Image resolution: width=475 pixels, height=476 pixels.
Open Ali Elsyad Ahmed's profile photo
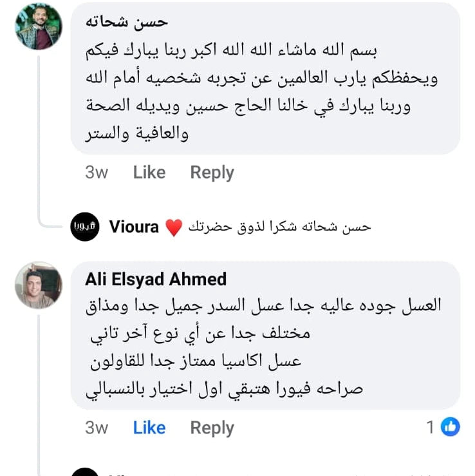point(39,285)
